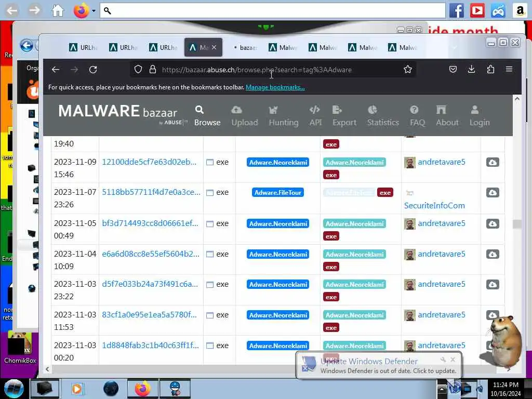532x399 pixels.
Task: Click the Update Windows Defender notification
Action: (379, 365)
